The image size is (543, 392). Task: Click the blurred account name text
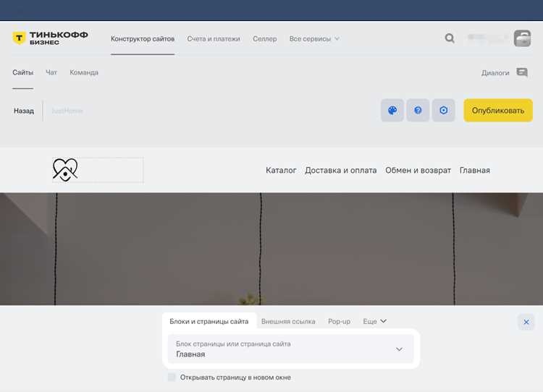488,38
